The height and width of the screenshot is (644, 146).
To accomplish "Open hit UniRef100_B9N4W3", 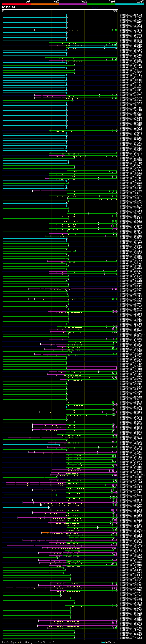I will pyautogui.click(x=131, y=22).
